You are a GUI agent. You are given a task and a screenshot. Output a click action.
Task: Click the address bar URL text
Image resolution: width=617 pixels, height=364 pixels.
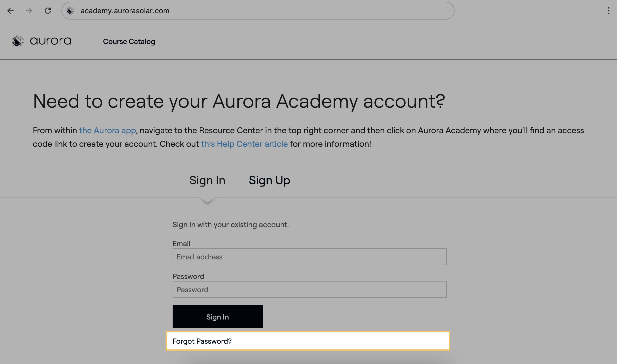pos(125,11)
